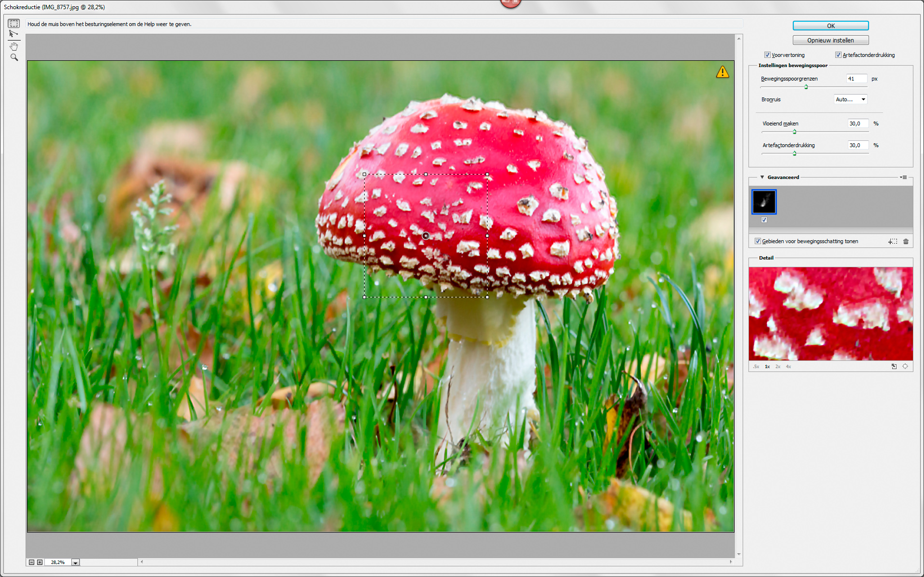
Task: Select the Blur Estimation marquee tool
Action: tap(14, 24)
